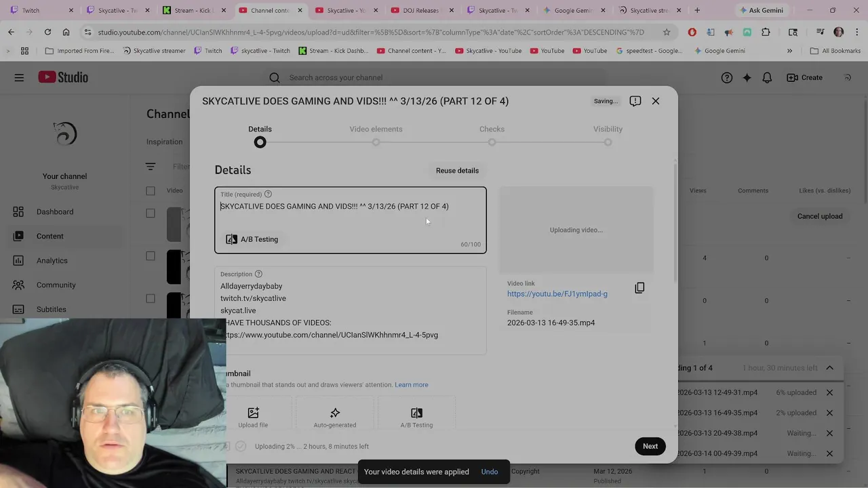Open the All Bookmarks folder
The width and height of the screenshot is (868, 488).
pos(835,51)
